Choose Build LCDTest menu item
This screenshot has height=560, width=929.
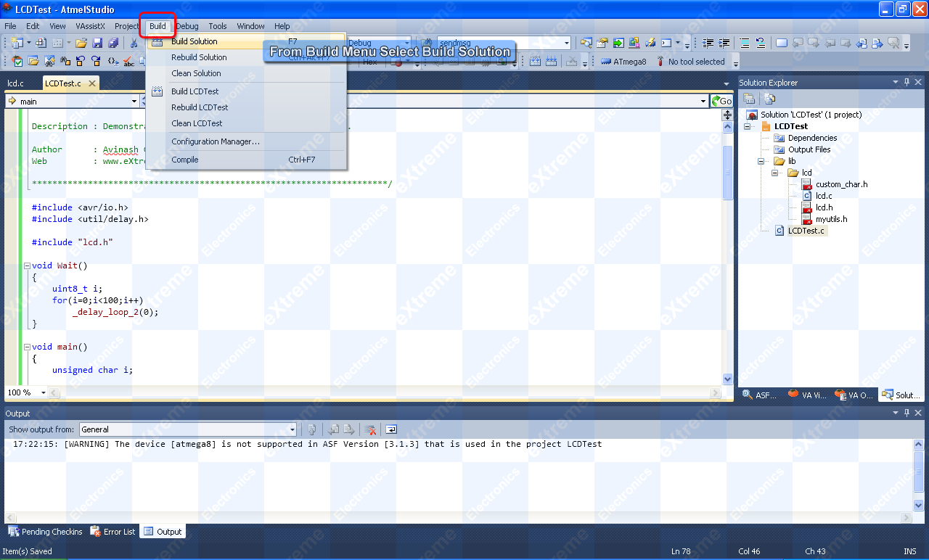(246, 91)
